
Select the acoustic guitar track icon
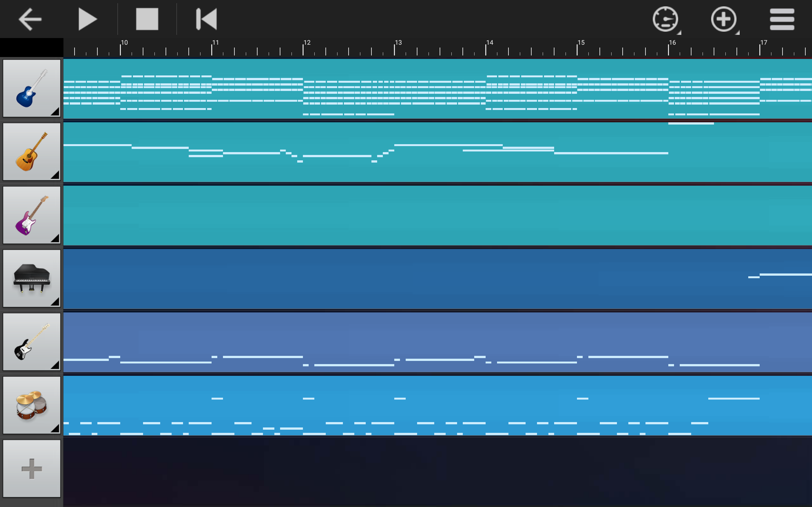coord(32,151)
